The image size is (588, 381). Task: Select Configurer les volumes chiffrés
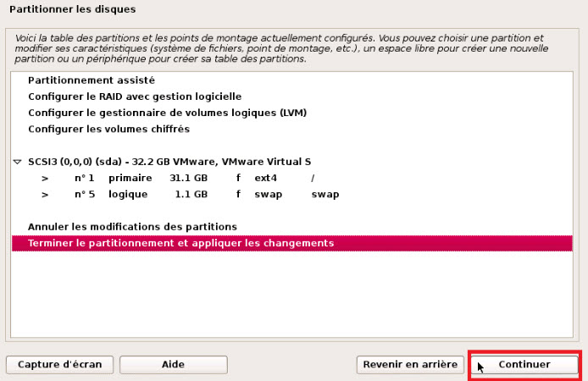coord(108,130)
